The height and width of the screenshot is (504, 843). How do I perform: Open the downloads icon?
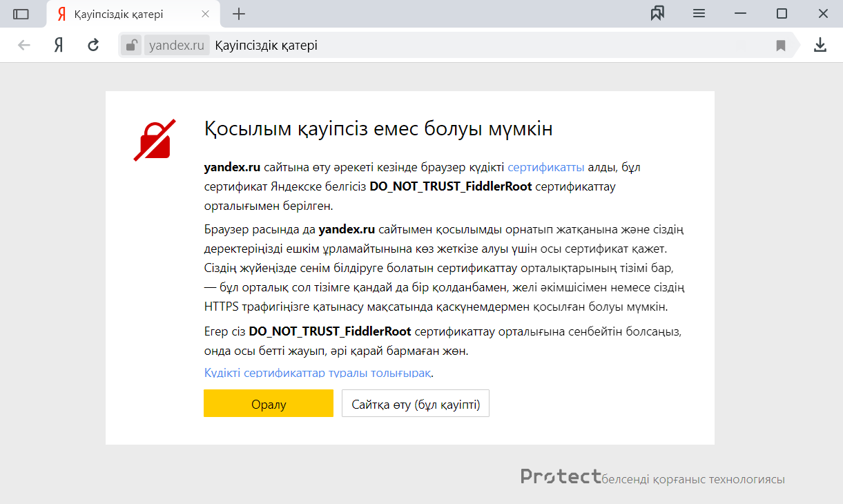click(820, 46)
